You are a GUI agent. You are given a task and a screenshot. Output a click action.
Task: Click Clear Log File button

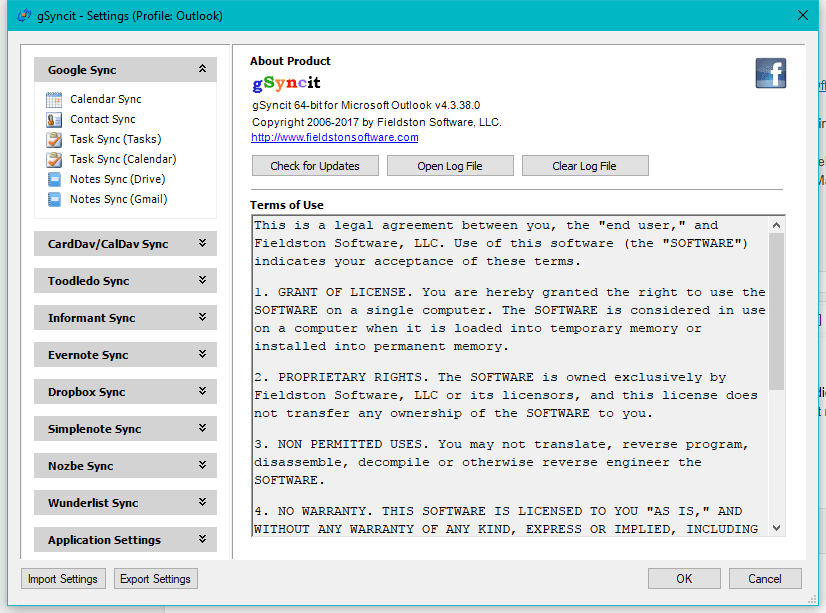pos(585,166)
